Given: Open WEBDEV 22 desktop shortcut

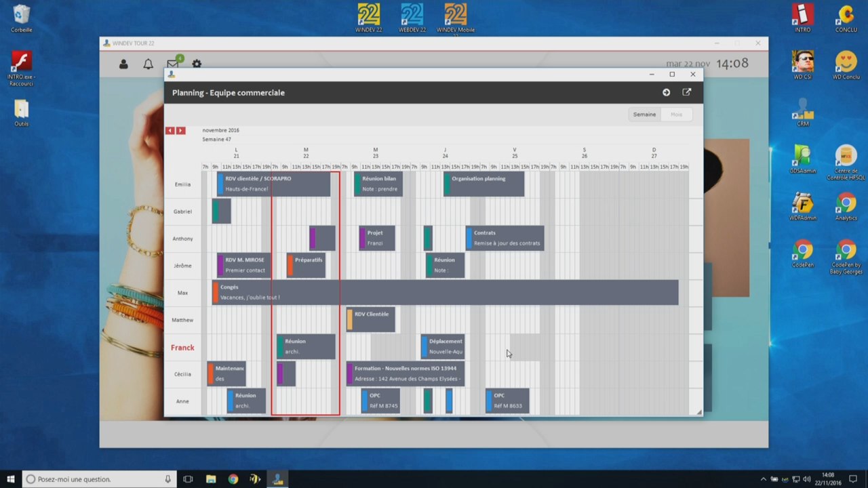Looking at the screenshot, I should point(412,18).
